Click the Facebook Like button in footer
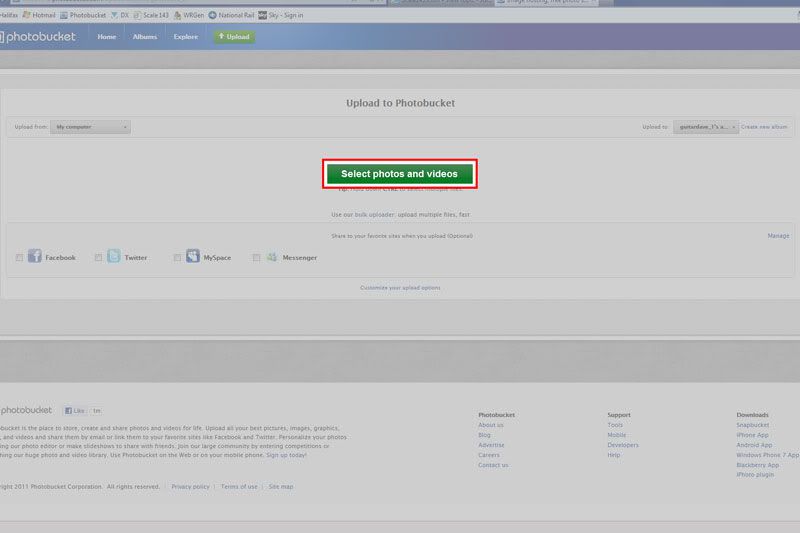This screenshot has height=533, width=800. [74, 411]
